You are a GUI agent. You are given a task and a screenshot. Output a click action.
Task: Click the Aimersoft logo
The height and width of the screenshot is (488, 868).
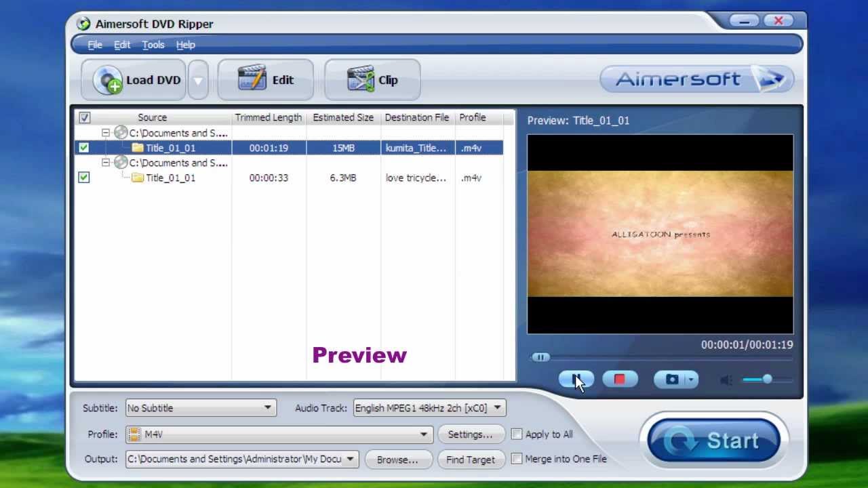pos(696,79)
